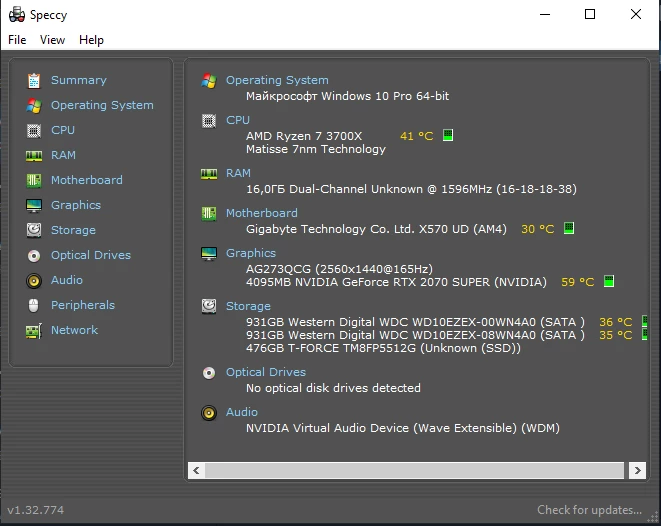661x526 pixels.
Task: Click the green temperature indicator next to 59 °C
Action: tap(609, 281)
